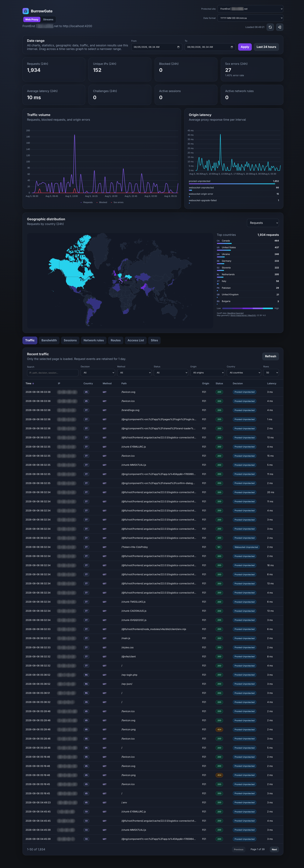Screen dimensions: 304x868
Task: Click the Apply date range button
Action: tap(245, 47)
